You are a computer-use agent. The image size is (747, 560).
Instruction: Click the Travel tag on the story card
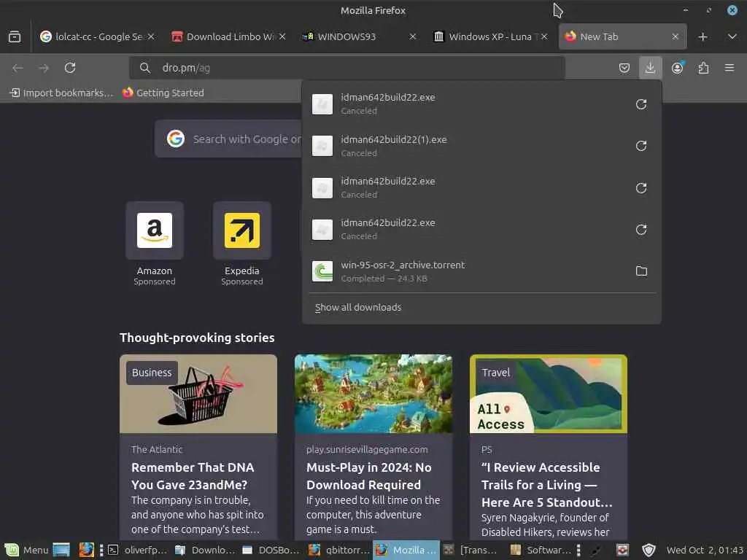coord(495,373)
